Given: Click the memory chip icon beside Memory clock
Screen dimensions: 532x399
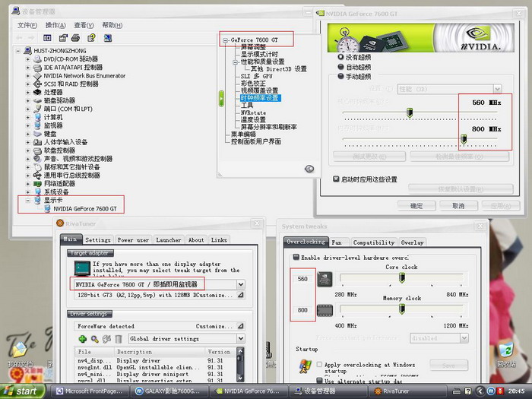Looking at the screenshot, I should tap(325, 310).
